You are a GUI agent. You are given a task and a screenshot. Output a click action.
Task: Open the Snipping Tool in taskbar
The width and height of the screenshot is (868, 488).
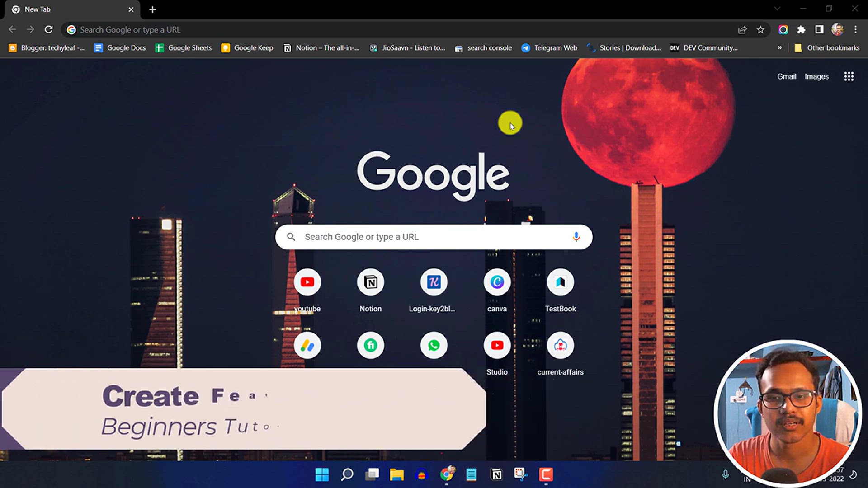[521, 474]
